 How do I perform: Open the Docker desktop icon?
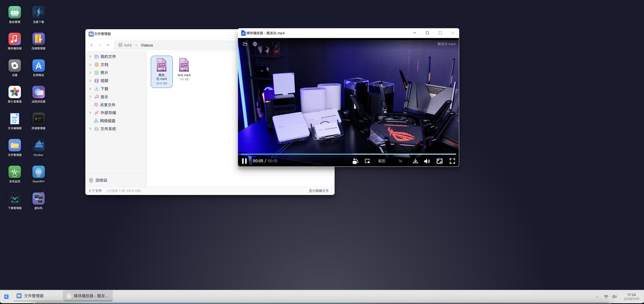pyautogui.click(x=38, y=148)
